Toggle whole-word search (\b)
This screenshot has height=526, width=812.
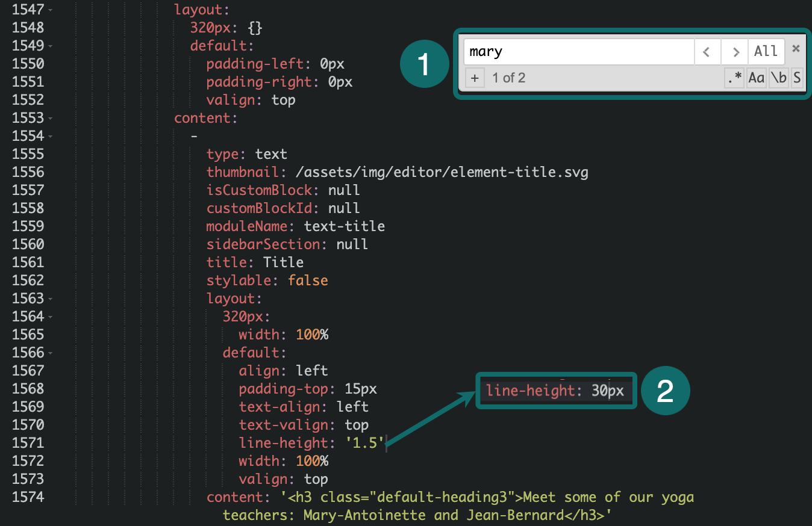coord(778,78)
